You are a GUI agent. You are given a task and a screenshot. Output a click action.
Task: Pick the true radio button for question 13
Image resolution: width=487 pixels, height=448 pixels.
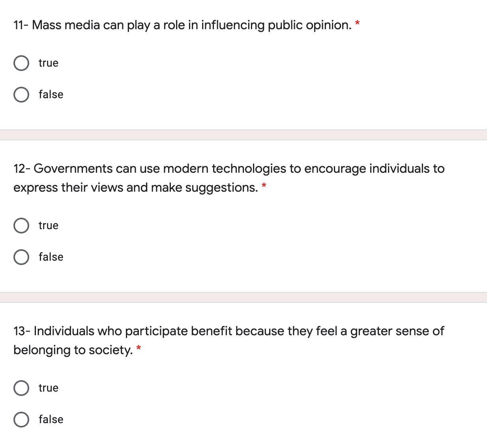click(x=21, y=388)
